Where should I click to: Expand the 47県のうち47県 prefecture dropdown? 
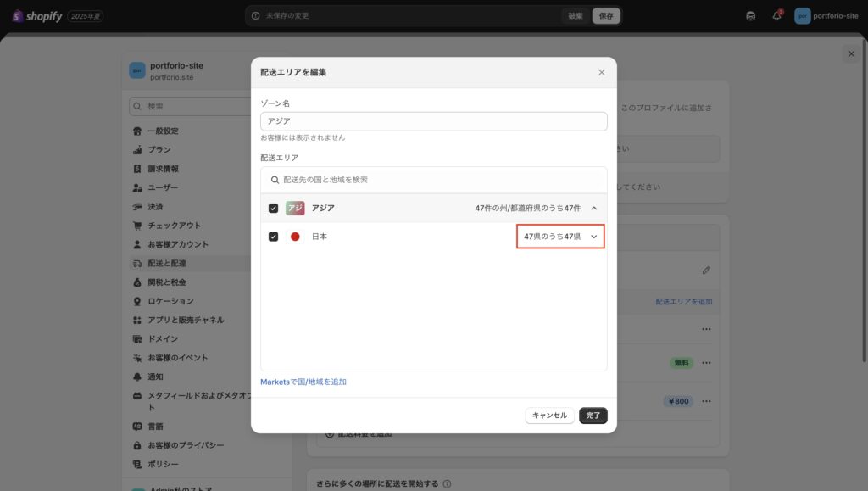point(560,237)
